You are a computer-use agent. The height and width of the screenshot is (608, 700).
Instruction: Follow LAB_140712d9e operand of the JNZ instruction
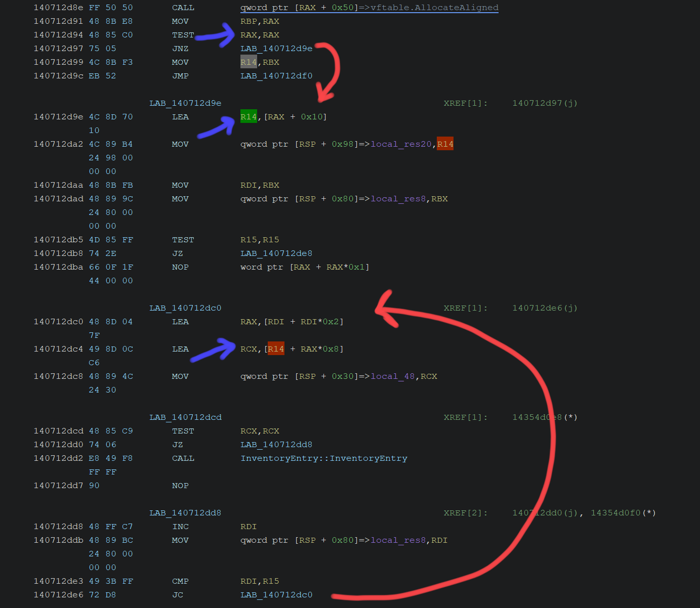[276, 49]
